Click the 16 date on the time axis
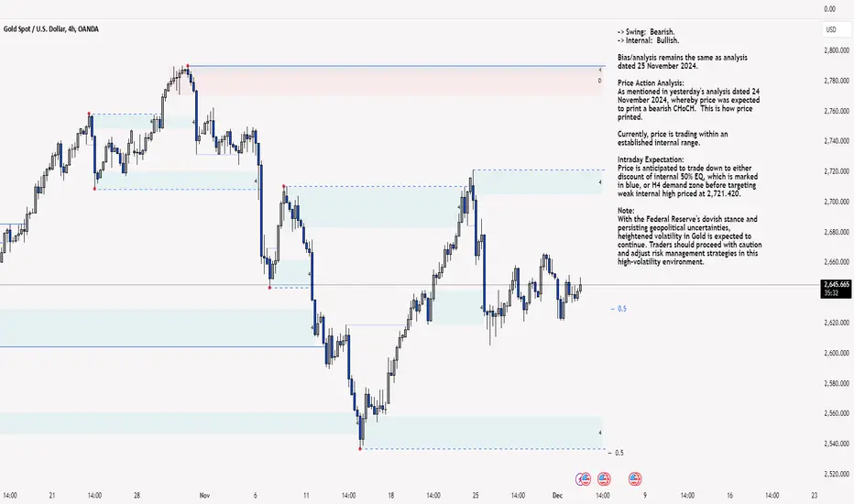The image size is (854, 504). pyautogui.click(x=729, y=496)
